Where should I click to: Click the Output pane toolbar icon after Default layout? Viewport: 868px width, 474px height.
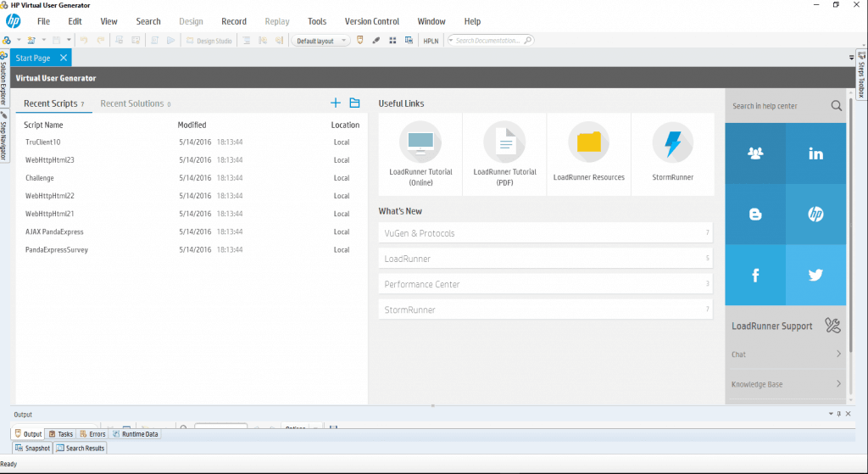pos(359,41)
